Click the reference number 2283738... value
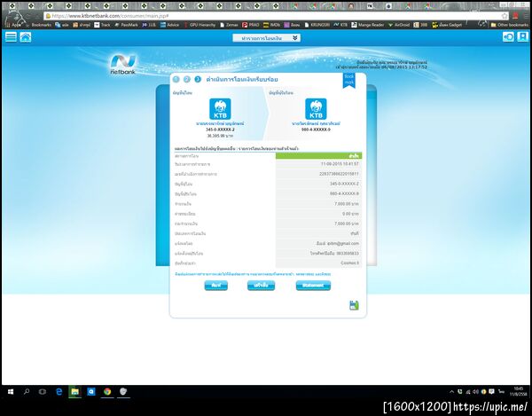The width and height of the screenshot is (532, 416). (x=339, y=174)
